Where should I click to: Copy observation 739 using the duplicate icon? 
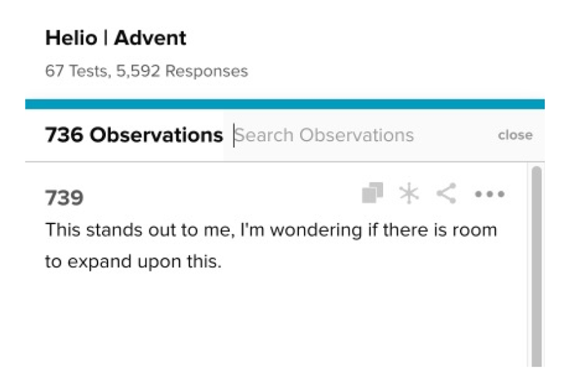[x=372, y=193]
